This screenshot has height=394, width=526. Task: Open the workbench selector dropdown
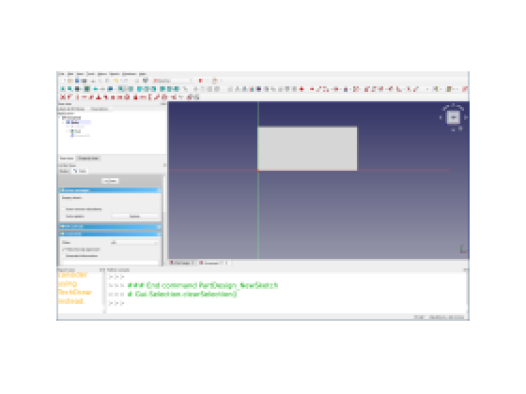(x=173, y=81)
